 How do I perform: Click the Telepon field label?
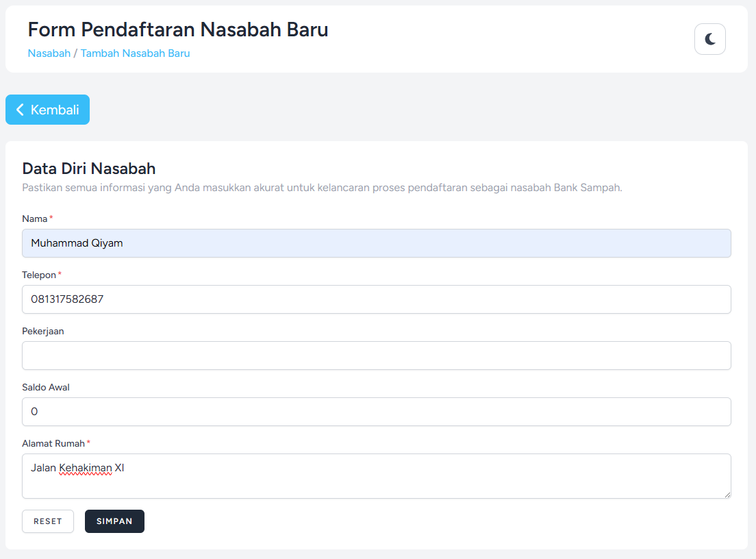click(x=39, y=275)
